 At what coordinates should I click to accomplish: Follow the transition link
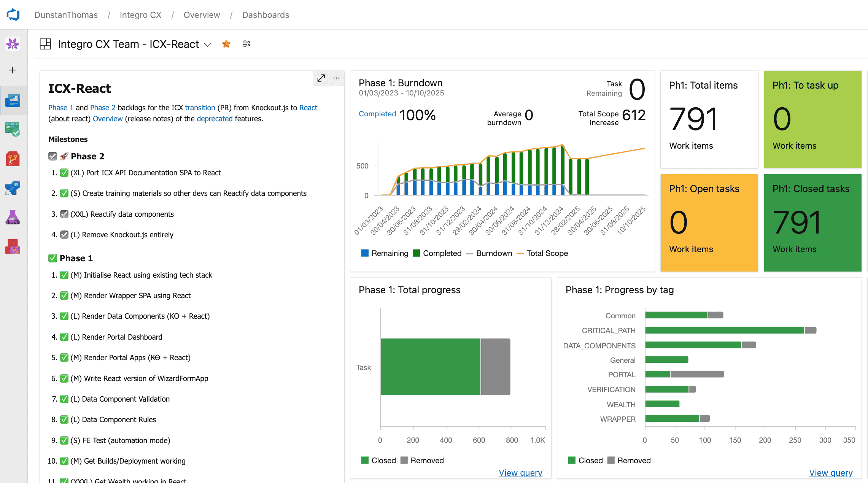click(x=200, y=108)
